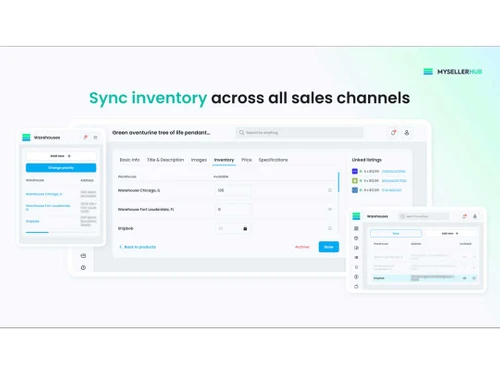This screenshot has width=500, height=375.
Task: Open Shipbob link in left Warehouses panel
Action: [33, 221]
